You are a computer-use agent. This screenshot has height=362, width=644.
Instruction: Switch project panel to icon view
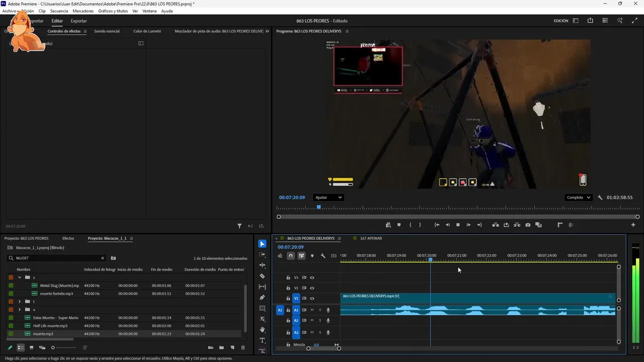pyautogui.click(x=32, y=347)
